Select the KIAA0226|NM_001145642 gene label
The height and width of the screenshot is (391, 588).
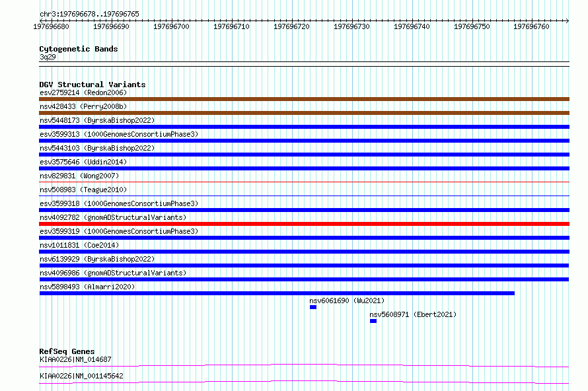coord(81,376)
